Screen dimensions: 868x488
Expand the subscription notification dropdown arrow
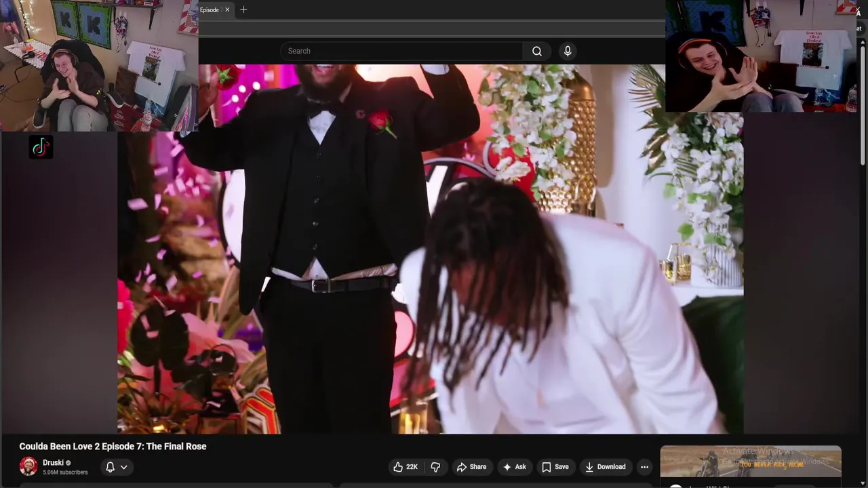click(x=124, y=467)
